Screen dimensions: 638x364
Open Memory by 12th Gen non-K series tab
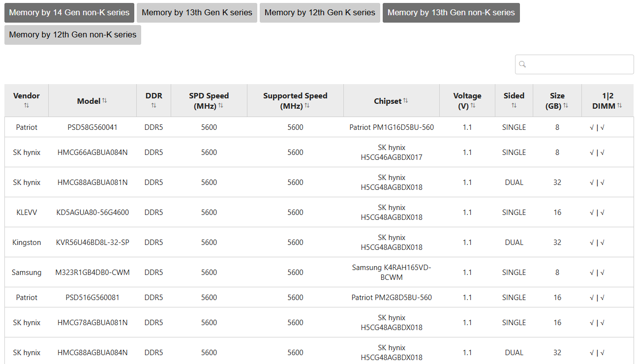[73, 35]
